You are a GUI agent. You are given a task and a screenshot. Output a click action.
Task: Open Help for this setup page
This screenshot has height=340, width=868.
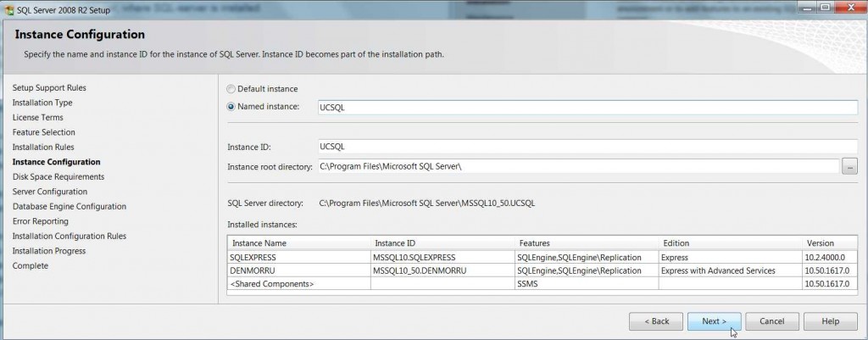(x=831, y=321)
